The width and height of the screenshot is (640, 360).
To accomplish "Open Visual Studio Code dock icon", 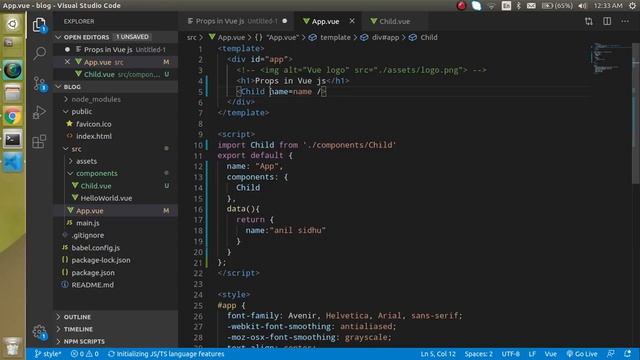I will click(13, 163).
